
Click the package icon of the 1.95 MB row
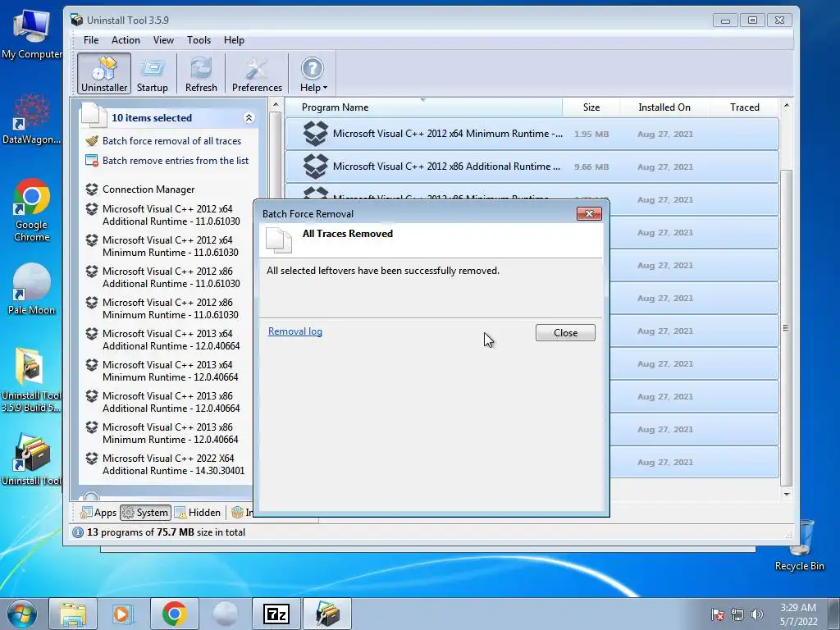click(315, 134)
